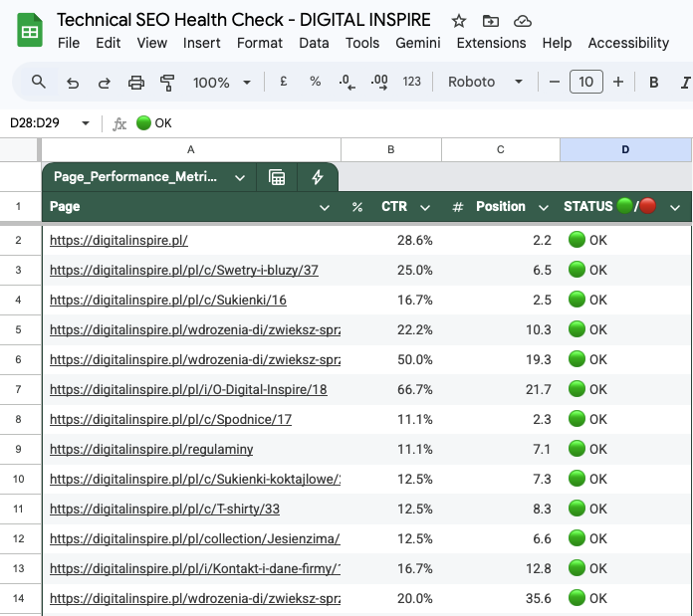Toggle bold formatting
Image resolution: width=693 pixels, height=616 pixels.
pyautogui.click(x=653, y=83)
